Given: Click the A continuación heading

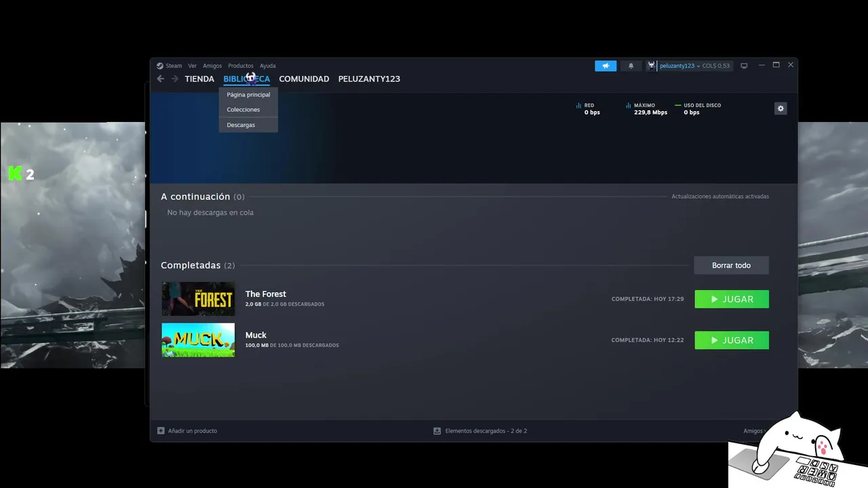Looking at the screenshot, I should tap(195, 197).
